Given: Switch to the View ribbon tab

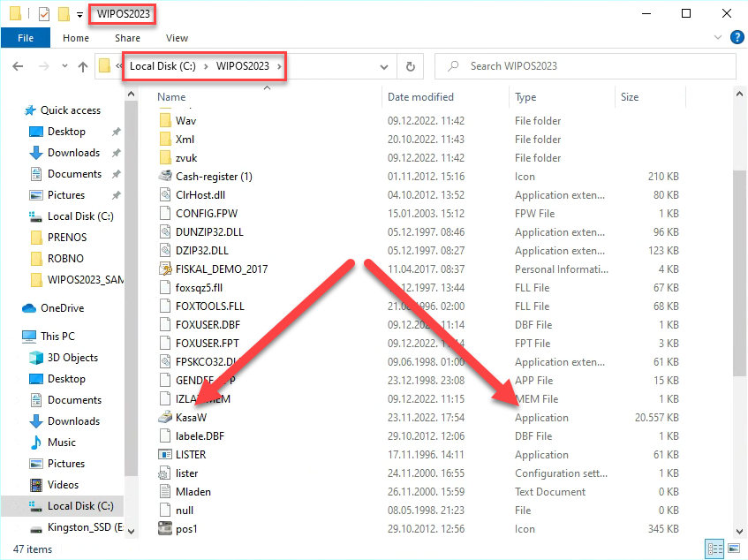Looking at the screenshot, I should tap(177, 38).
